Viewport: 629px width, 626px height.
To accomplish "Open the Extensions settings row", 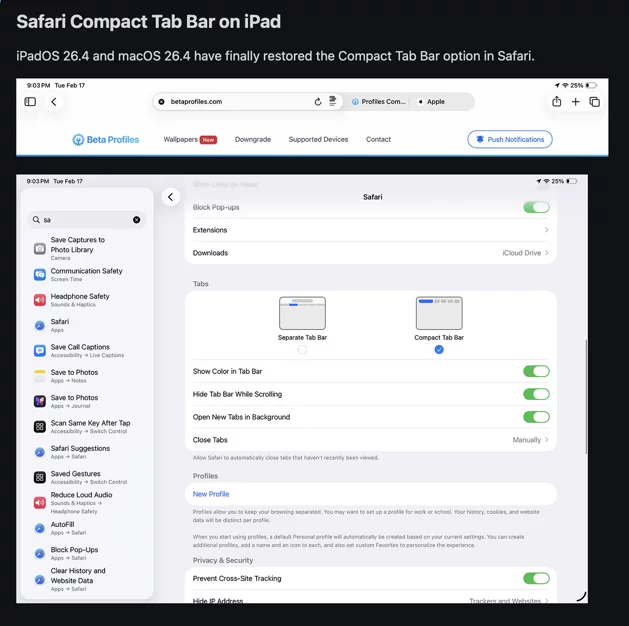I will click(371, 230).
